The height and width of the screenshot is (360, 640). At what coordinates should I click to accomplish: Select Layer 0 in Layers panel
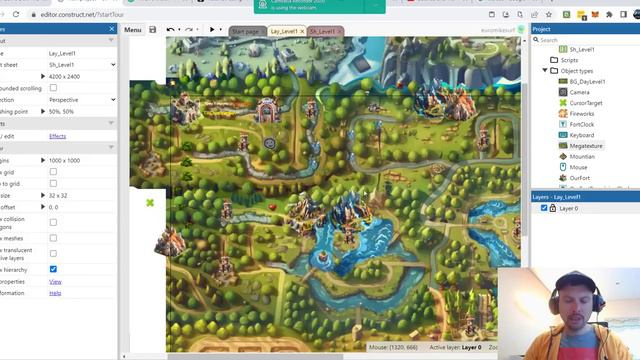[x=569, y=208]
